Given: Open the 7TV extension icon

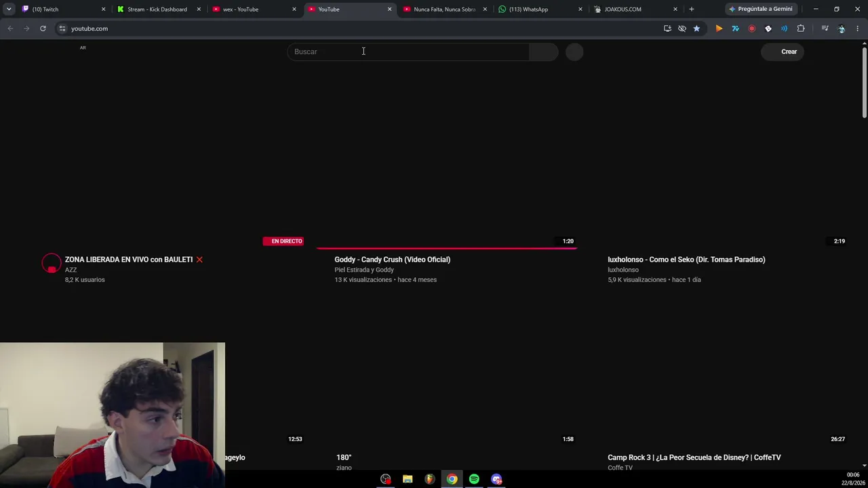Looking at the screenshot, I should click(x=735, y=28).
